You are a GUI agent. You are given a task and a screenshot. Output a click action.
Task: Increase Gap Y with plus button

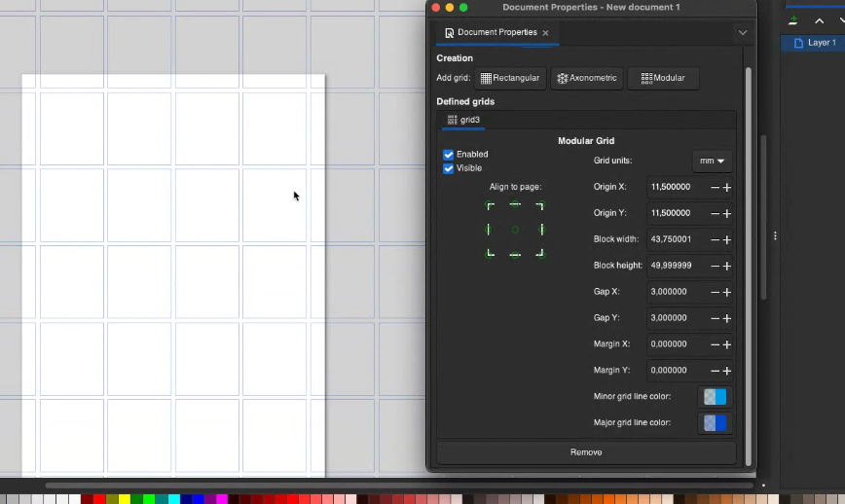click(x=727, y=318)
